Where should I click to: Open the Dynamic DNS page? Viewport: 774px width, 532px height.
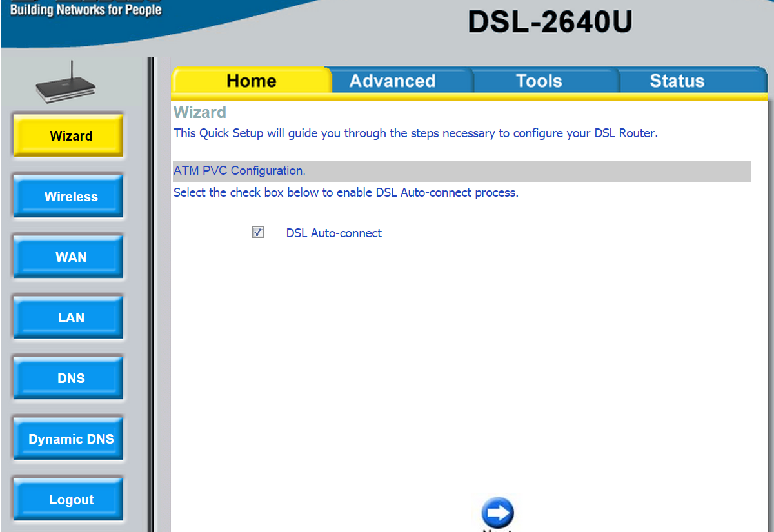[68, 438]
